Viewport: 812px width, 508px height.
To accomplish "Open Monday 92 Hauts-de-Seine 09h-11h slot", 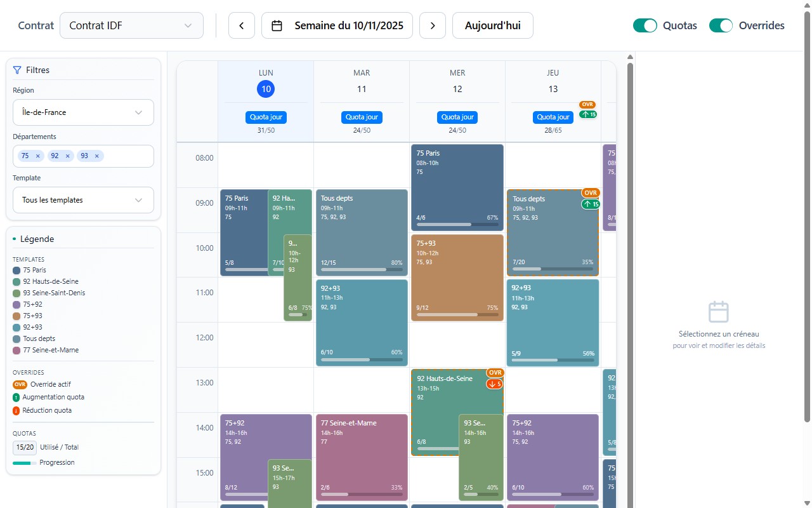I will 290,211.
